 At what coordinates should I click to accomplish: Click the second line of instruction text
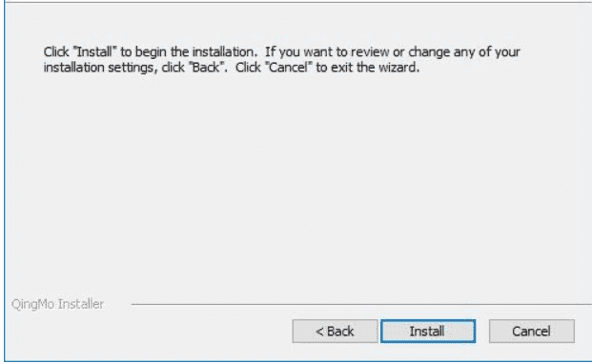click(x=232, y=68)
